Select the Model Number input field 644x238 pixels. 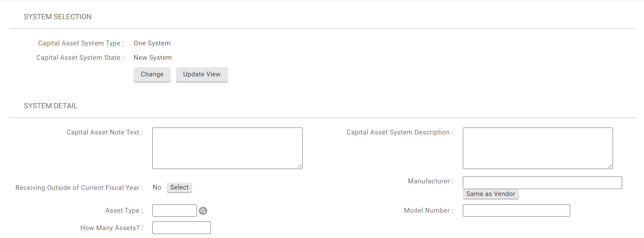pos(516,210)
